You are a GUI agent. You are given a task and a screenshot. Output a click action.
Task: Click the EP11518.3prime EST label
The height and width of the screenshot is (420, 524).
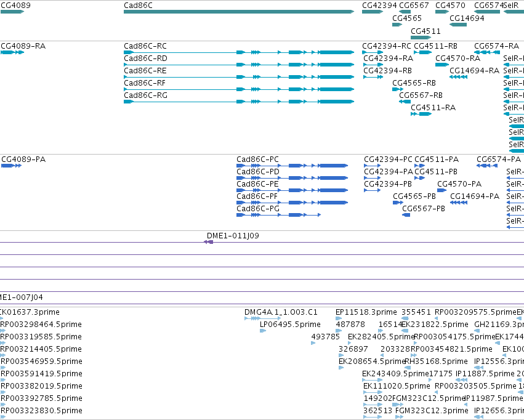pos(366,312)
